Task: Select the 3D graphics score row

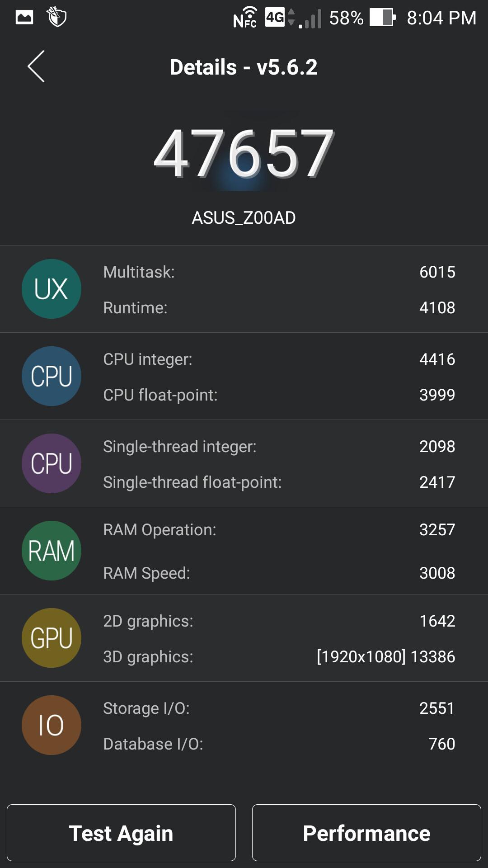Action: point(279,656)
